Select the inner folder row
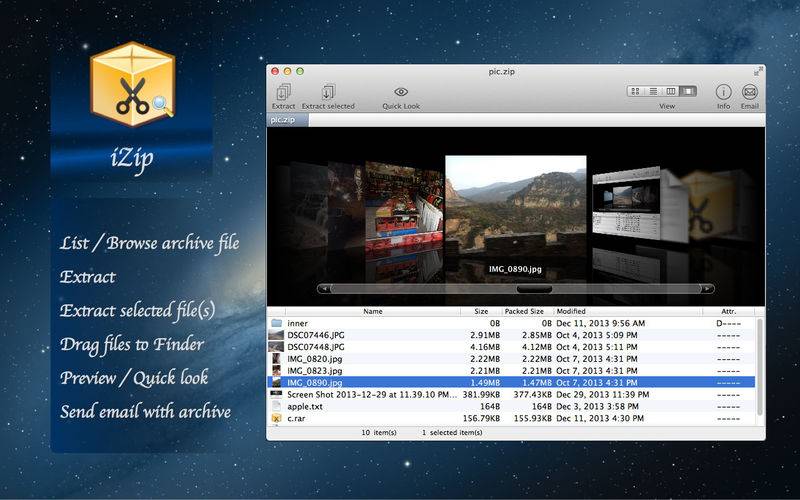800x500 pixels. (511, 323)
